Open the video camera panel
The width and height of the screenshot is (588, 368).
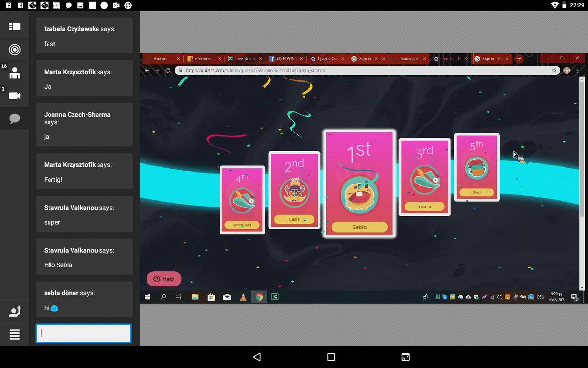pyautogui.click(x=15, y=96)
